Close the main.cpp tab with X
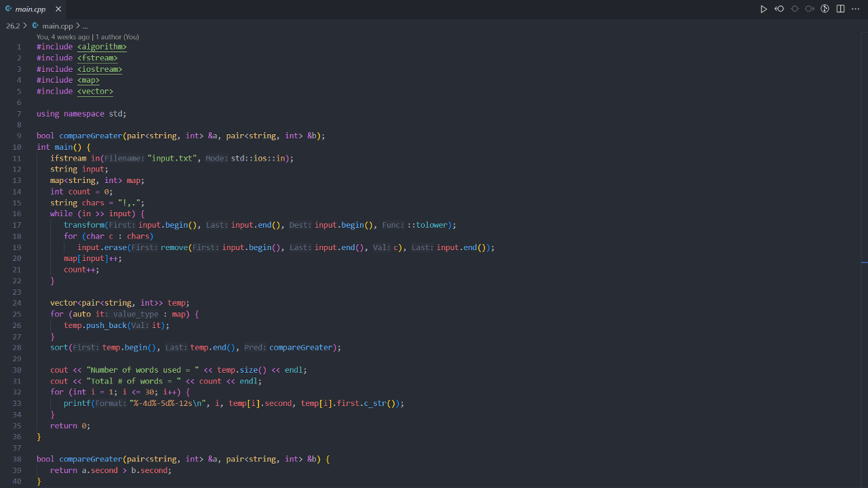This screenshot has height=488, width=868. click(58, 9)
